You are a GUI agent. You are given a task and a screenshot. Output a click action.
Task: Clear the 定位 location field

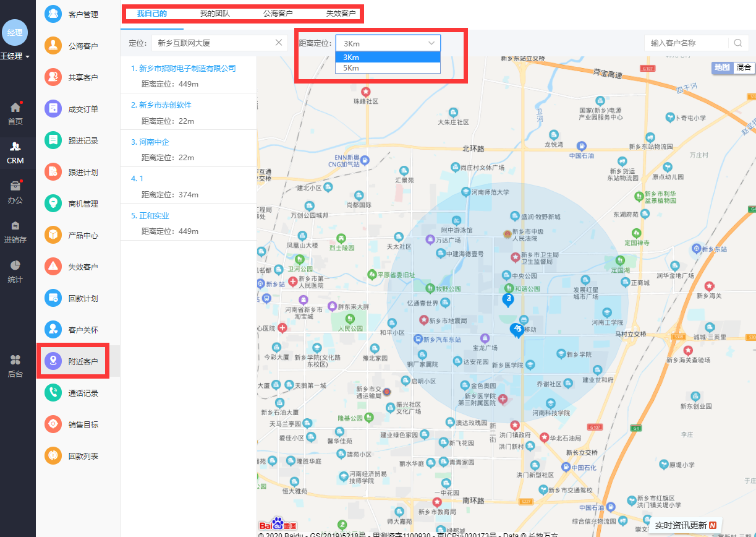(x=279, y=43)
